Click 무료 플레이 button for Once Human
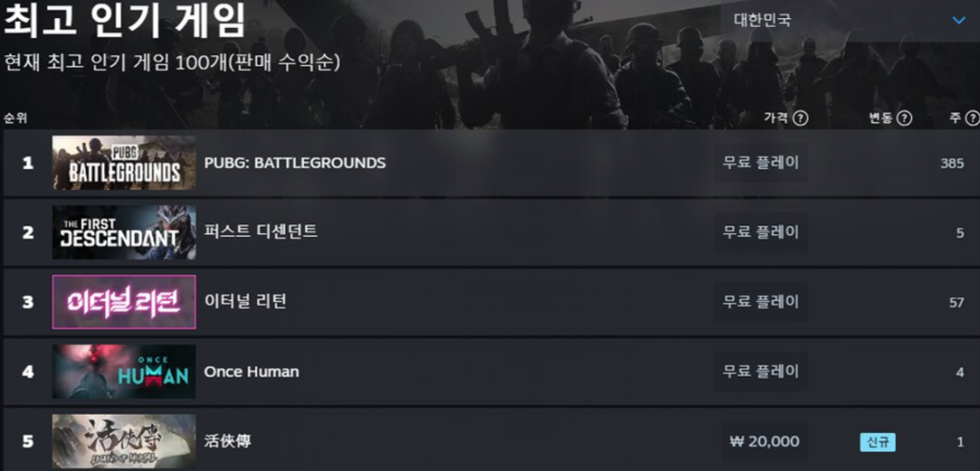 pos(760,372)
